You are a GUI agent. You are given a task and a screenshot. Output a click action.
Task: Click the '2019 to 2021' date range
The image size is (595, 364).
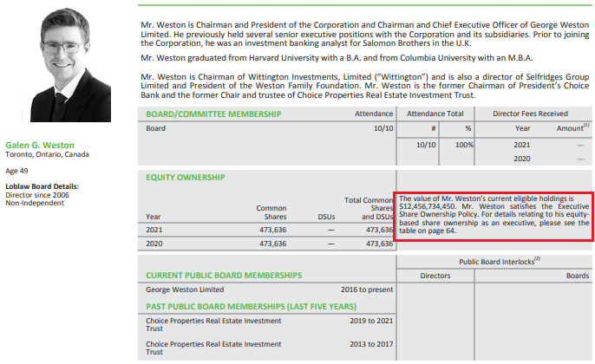pos(371,321)
